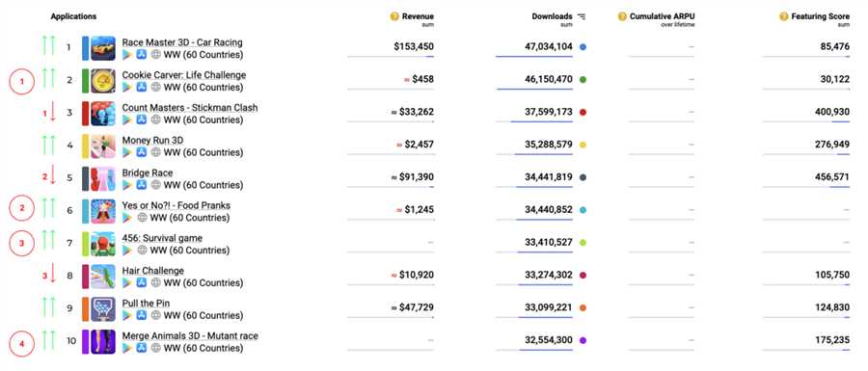Screen dimensions: 868x371
Task: Sort by Revenue column header
Action: tap(418, 16)
